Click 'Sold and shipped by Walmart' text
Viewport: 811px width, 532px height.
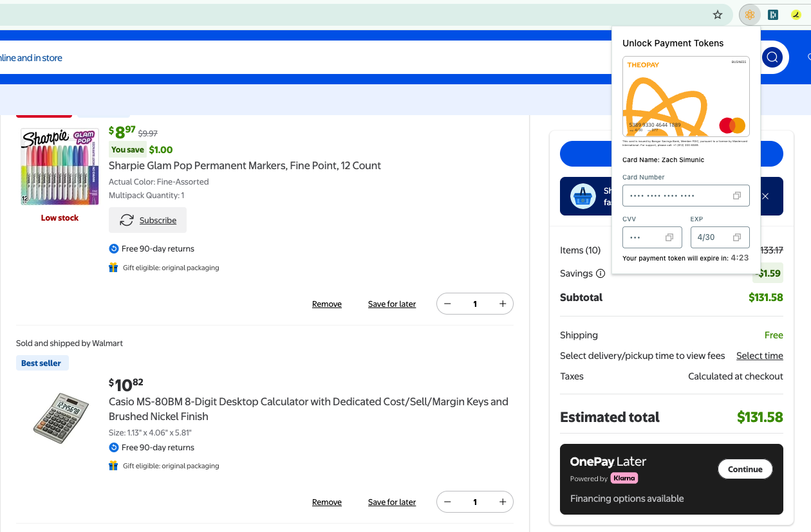click(70, 344)
